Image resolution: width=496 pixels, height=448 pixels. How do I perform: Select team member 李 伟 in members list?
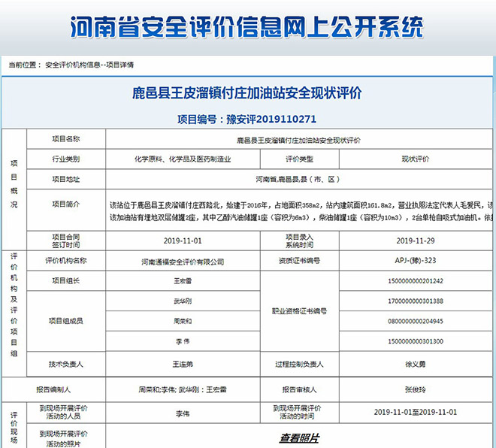click(x=183, y=341)
